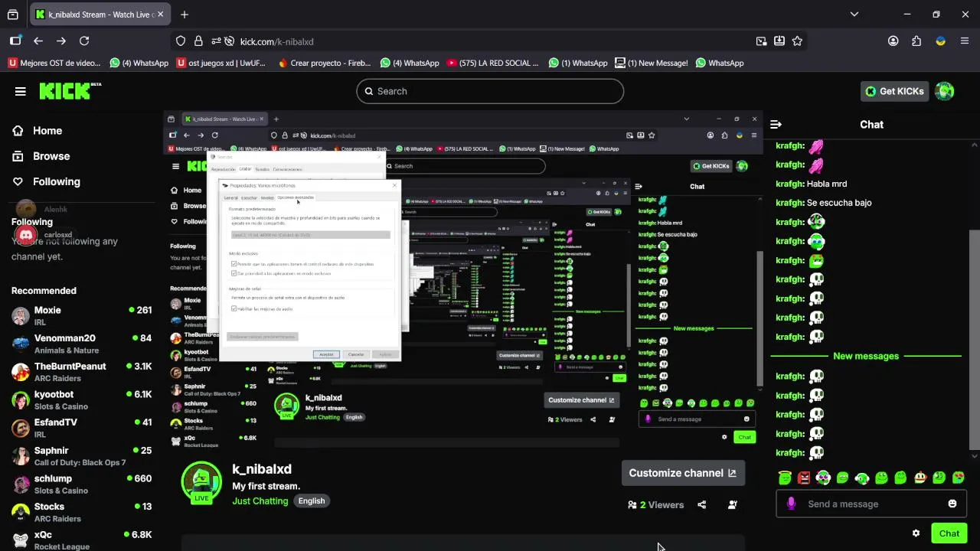The width and height of the screenshot is (980, 551).
Task: Click purple microphone badge in message box
Action: (x=792, y=504)
